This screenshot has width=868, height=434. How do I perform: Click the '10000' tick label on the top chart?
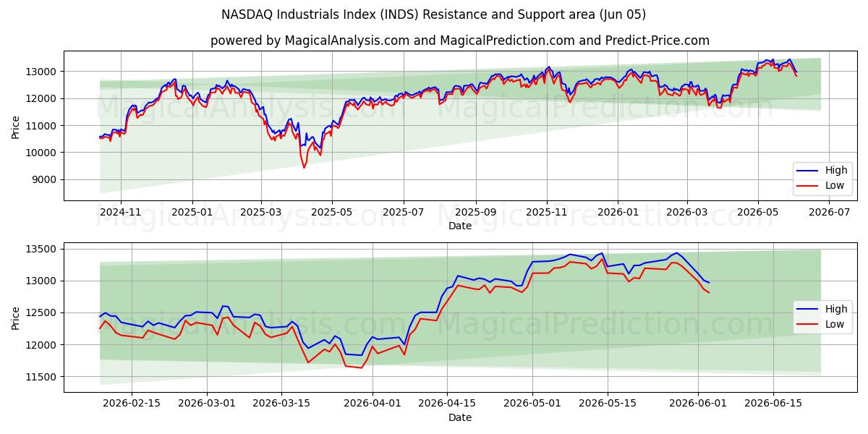(x=42, y=153)
